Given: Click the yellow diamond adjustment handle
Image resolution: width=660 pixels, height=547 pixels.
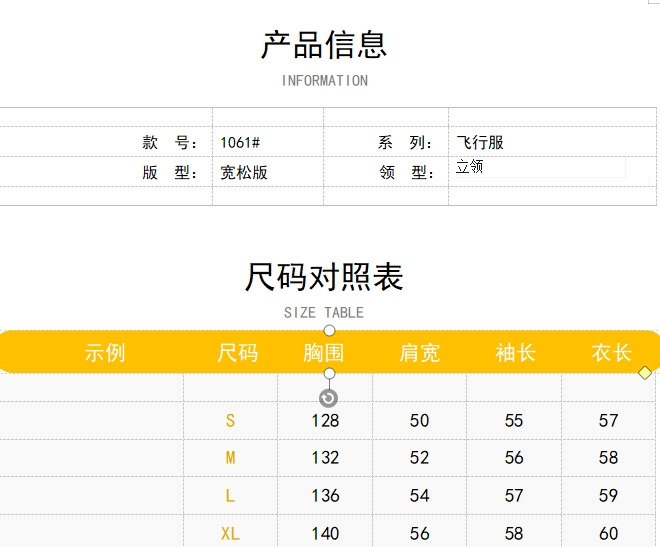Looking at the screenshot, I should click(x=645, y=373).
